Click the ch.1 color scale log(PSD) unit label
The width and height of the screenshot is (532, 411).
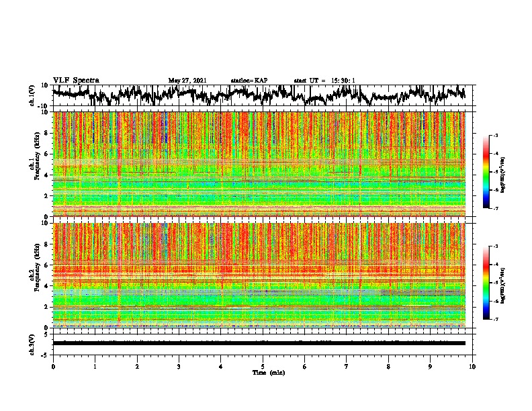click(x=503, y=175)
